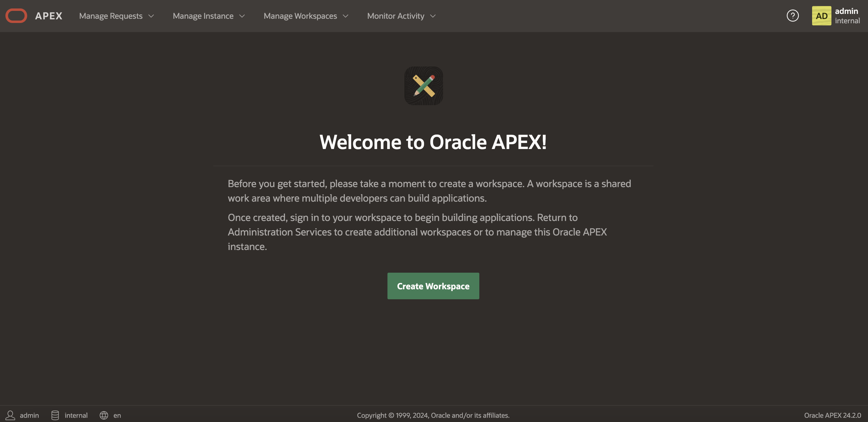Screen dimensions: 868x422
Task: Open the Manage Instance menu
Action: coord(203,16)
